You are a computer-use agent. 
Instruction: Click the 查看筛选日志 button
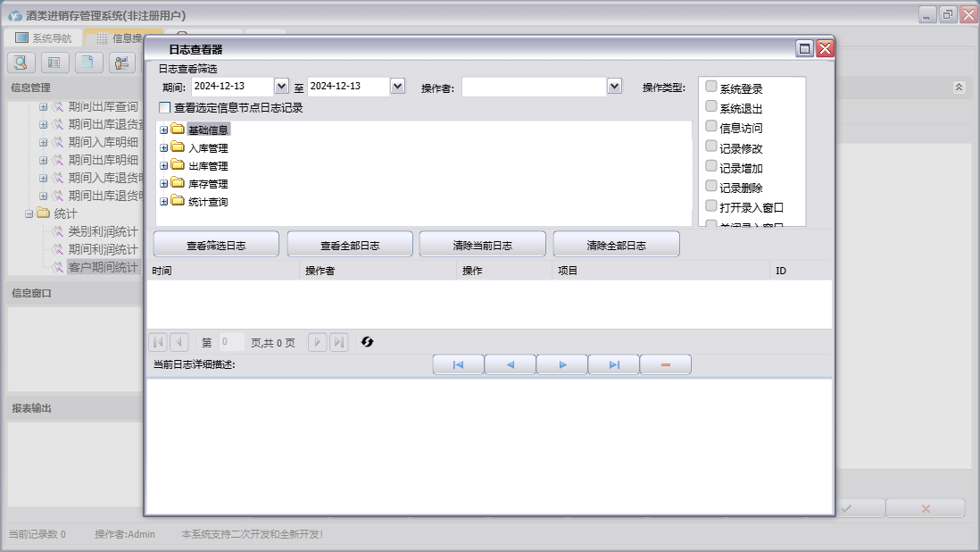(x=216, y=245)
